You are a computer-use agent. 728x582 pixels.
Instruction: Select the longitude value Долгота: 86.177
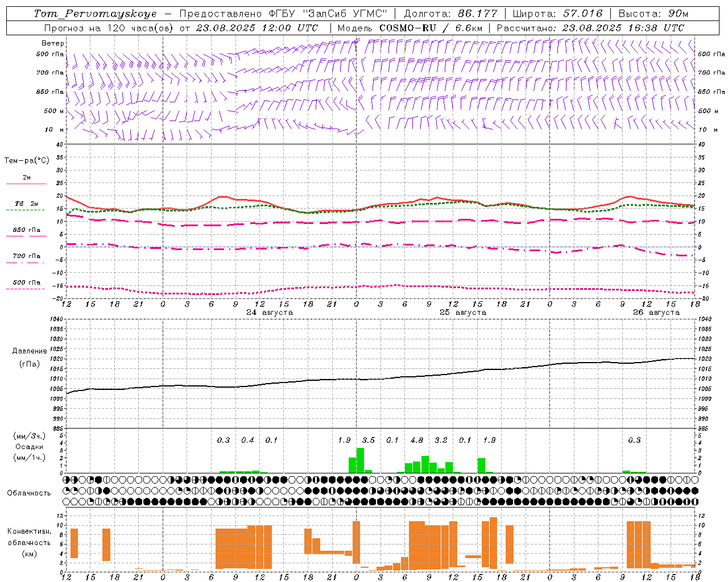(450, 14)
